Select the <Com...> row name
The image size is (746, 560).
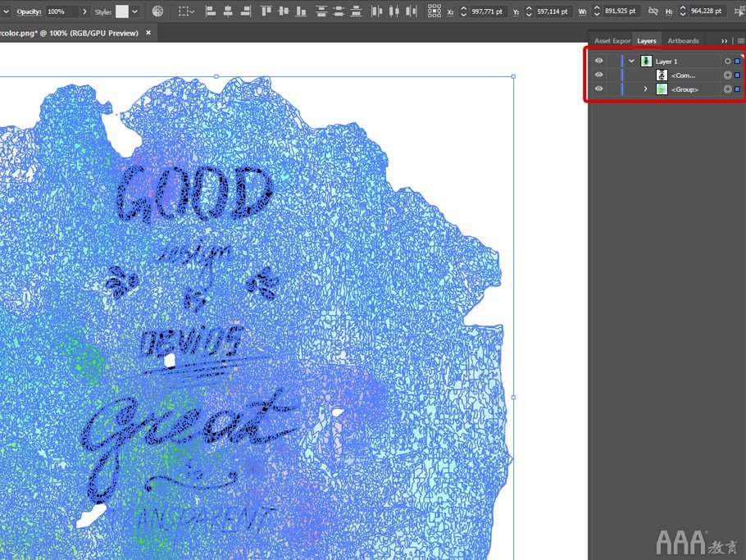pyautogui.click(x=683, y=75)
